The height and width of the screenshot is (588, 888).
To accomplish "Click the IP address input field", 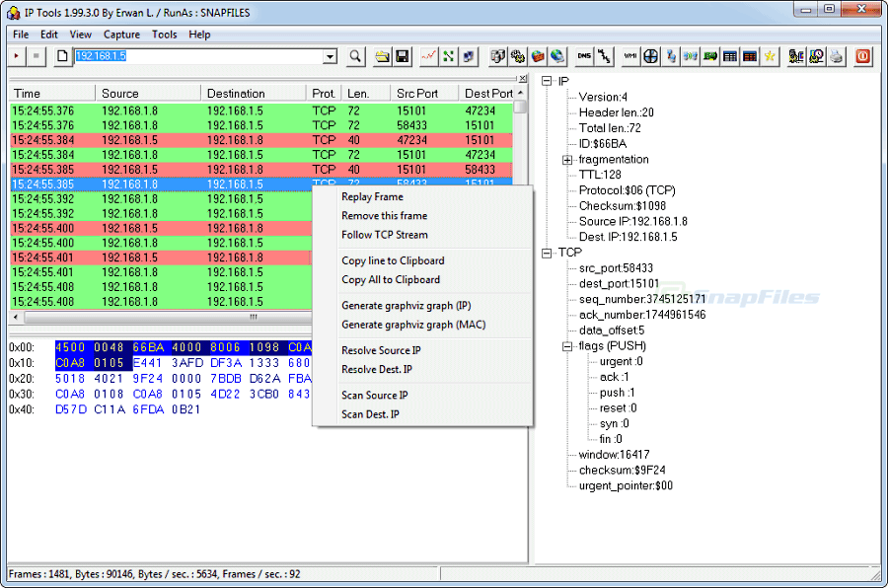I will click(197, 56).
